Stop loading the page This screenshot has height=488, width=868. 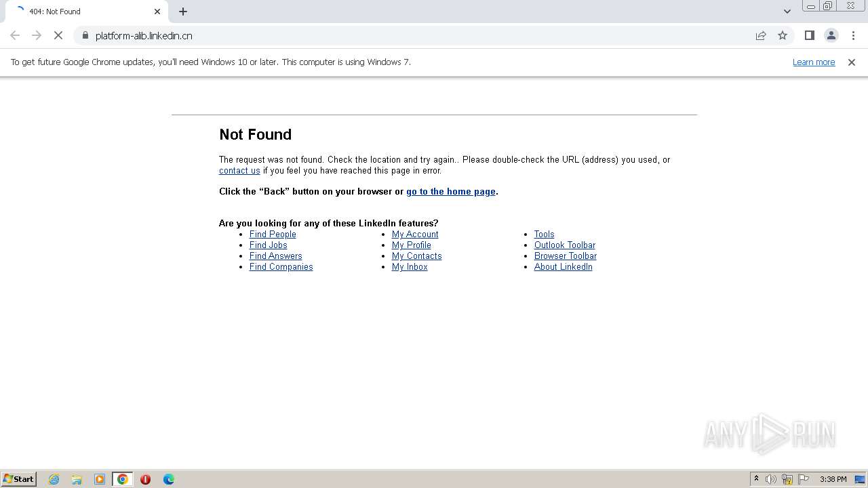coord(58,35)
